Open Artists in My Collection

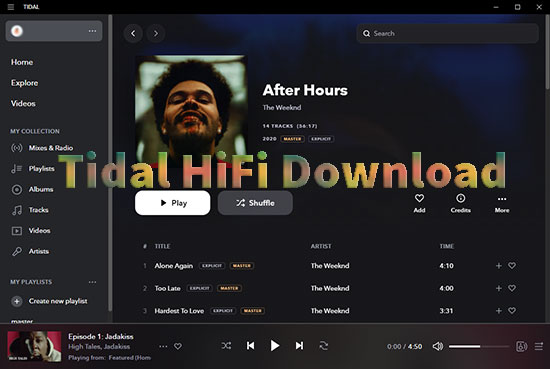tap(30, 251)
